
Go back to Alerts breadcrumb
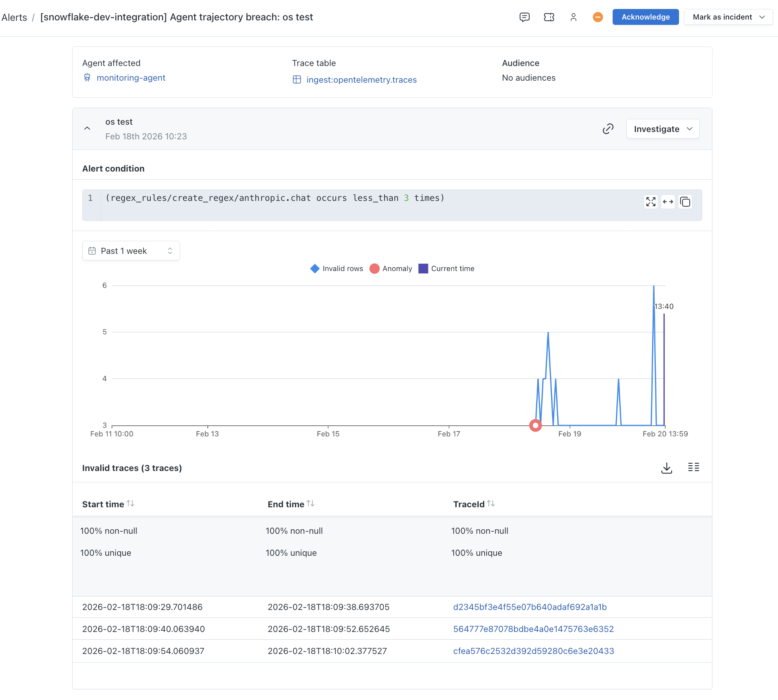tap(14, 18)
